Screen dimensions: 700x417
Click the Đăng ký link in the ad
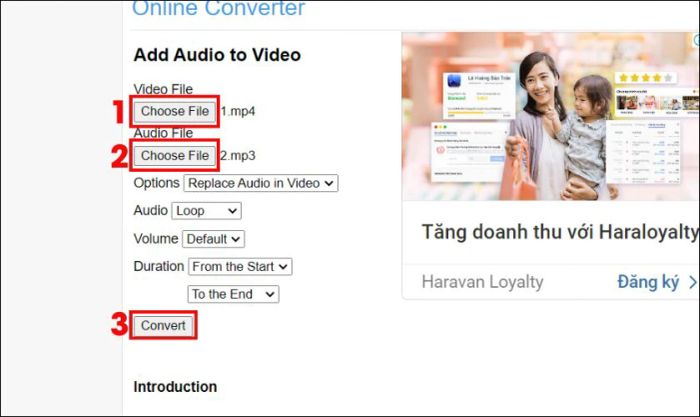pos(648,281)
